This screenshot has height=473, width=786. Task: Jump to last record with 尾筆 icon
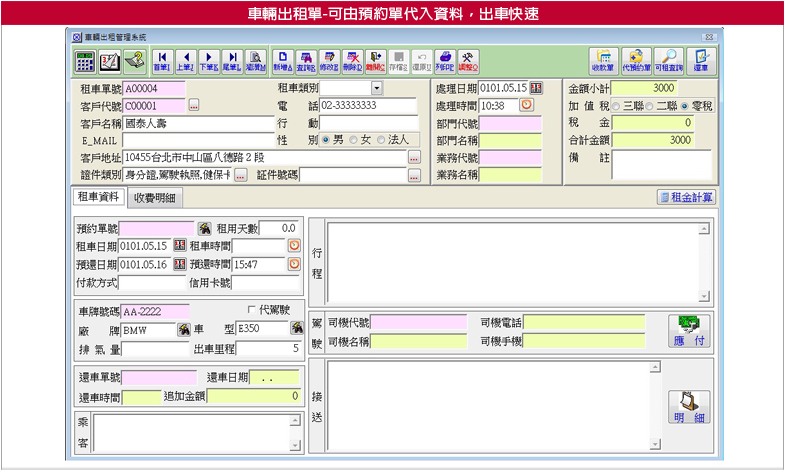coord(232,59)
